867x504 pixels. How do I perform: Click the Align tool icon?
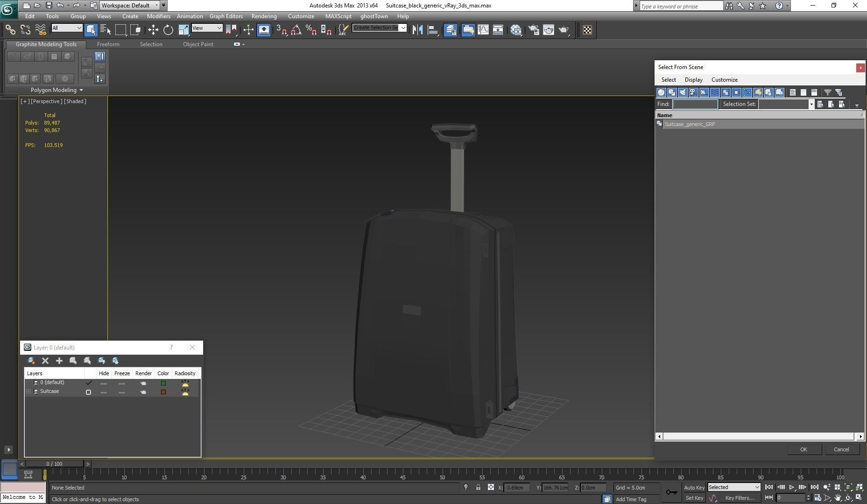433,30
